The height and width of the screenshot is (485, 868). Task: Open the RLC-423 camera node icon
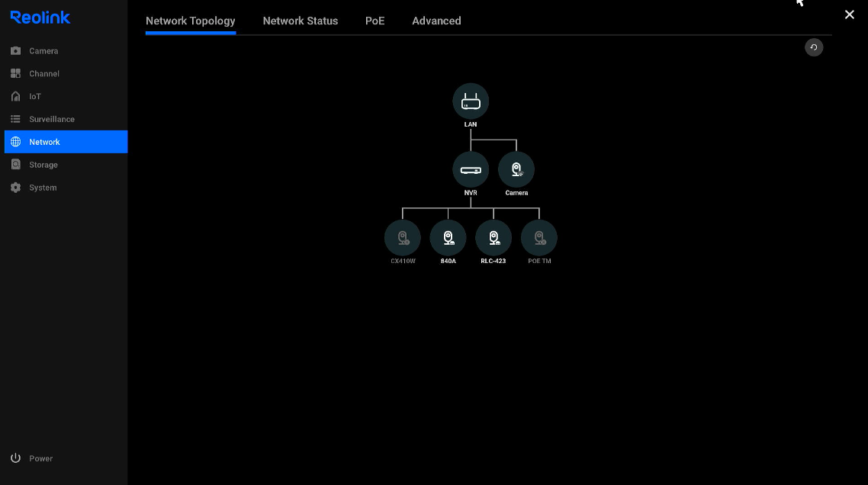(x=493, y=238)
